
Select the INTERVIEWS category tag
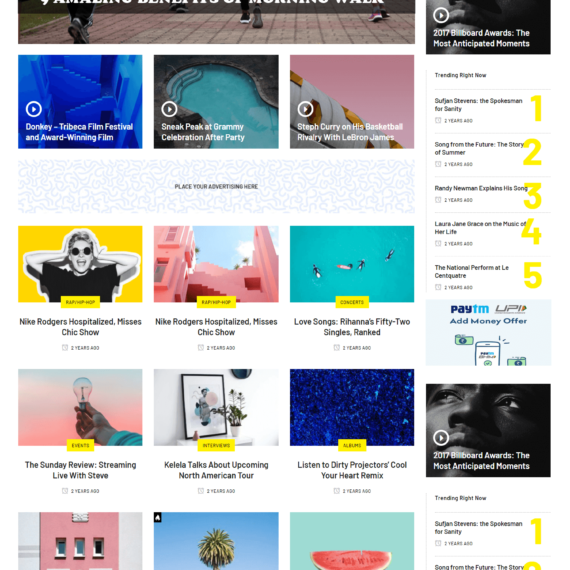tap(216, 445)
